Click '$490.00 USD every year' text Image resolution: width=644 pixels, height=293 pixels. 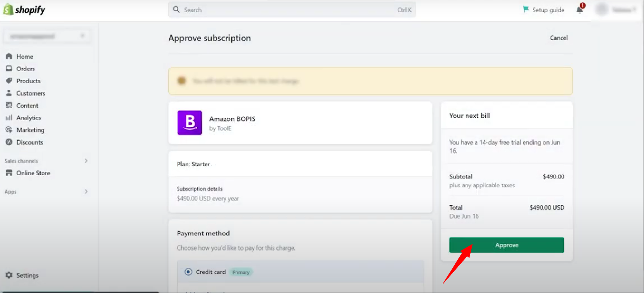208,199
